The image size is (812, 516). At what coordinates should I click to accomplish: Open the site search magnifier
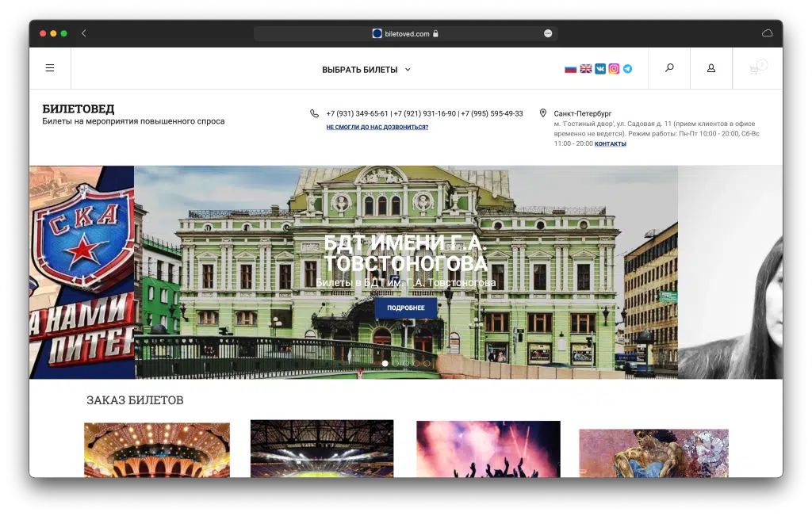coord(669,68)
